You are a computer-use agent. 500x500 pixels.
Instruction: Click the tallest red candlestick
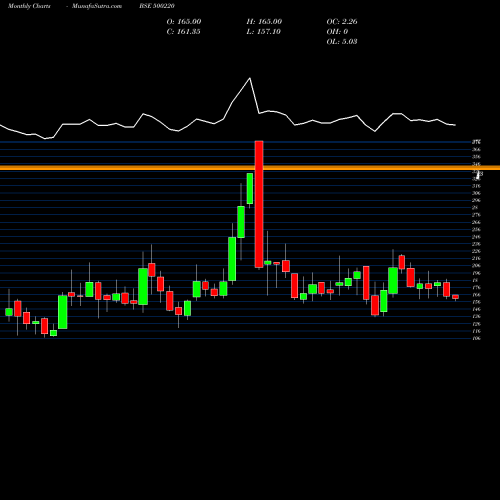pos(259,204)
